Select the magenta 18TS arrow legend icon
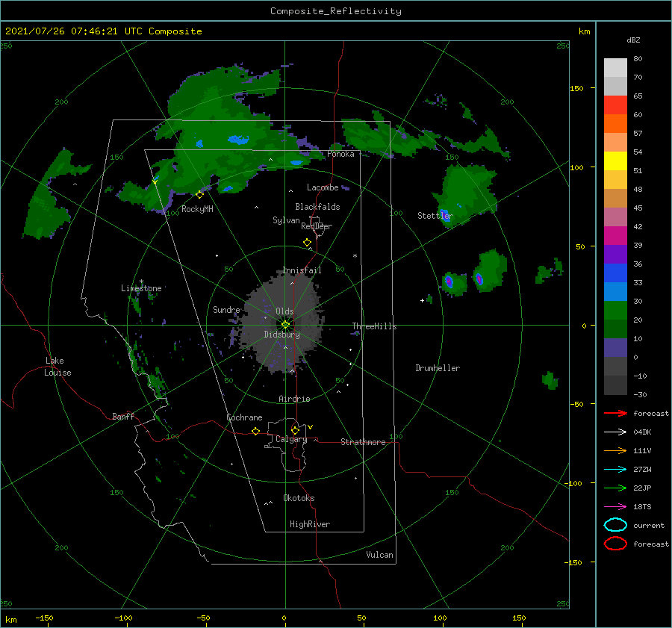 click(x=615, y=507)
